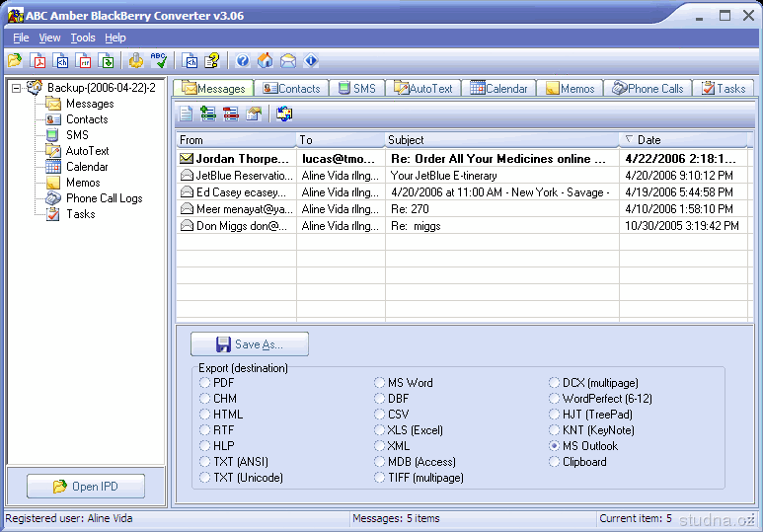Image resolution: width=763 pixels, height=532 pixels.
Task: Open the Tools menu
Action: [x=83, y=38]
